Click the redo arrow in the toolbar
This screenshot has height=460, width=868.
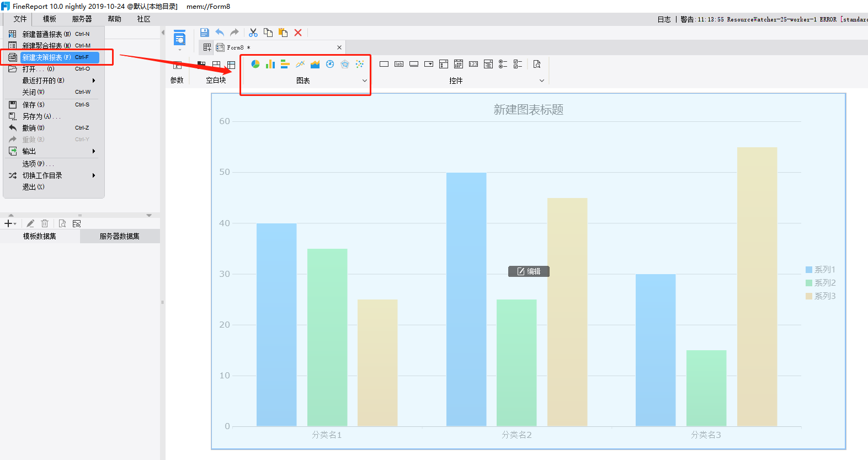point(235,33)
